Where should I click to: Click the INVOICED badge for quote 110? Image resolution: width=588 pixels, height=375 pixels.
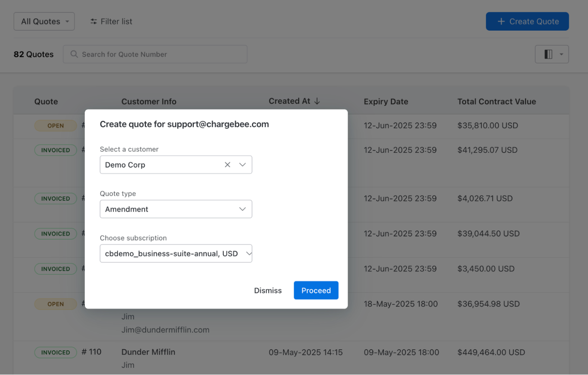click(x=56, y=352)
